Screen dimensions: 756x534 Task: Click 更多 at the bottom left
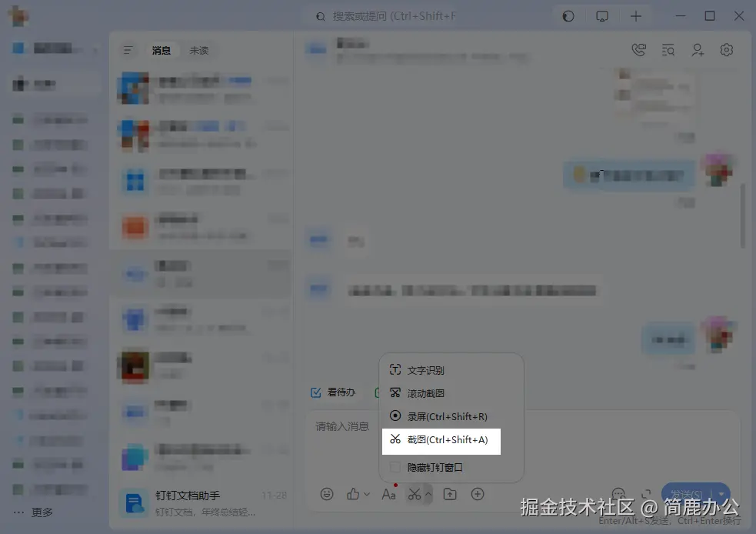[x=35, y=512]
